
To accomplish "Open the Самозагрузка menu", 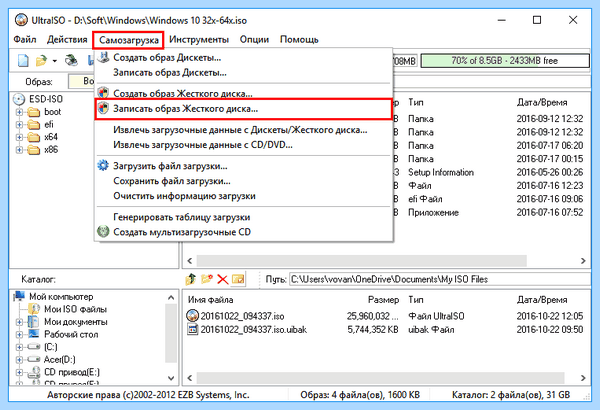I will click(x=129, y=40).
